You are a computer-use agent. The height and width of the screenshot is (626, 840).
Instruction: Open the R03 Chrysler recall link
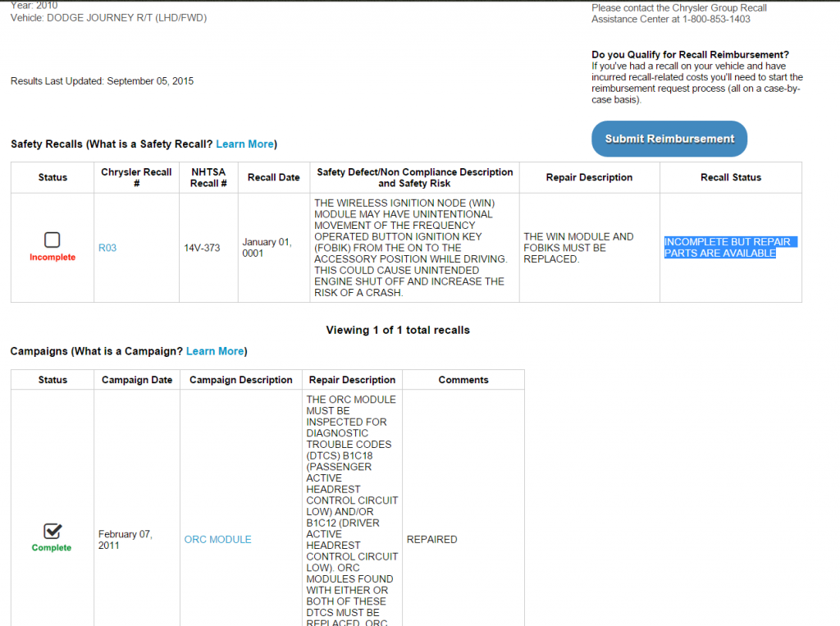(107, 248)
